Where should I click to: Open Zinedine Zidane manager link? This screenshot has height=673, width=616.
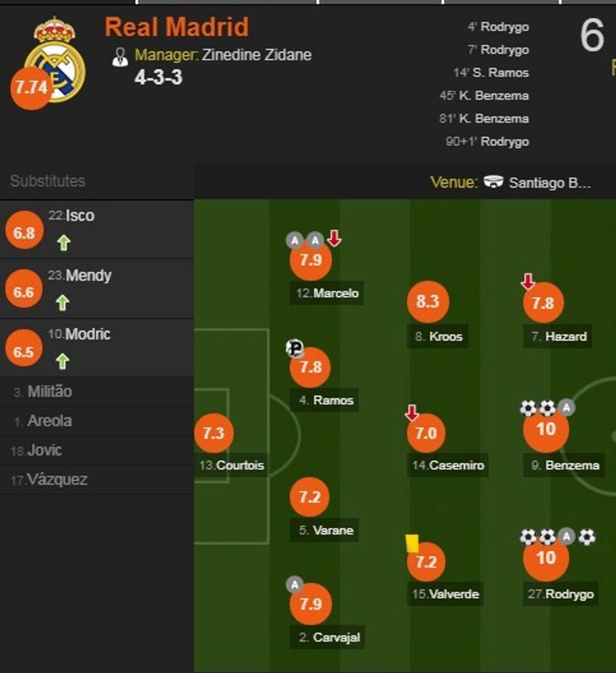tap(256, 55)
